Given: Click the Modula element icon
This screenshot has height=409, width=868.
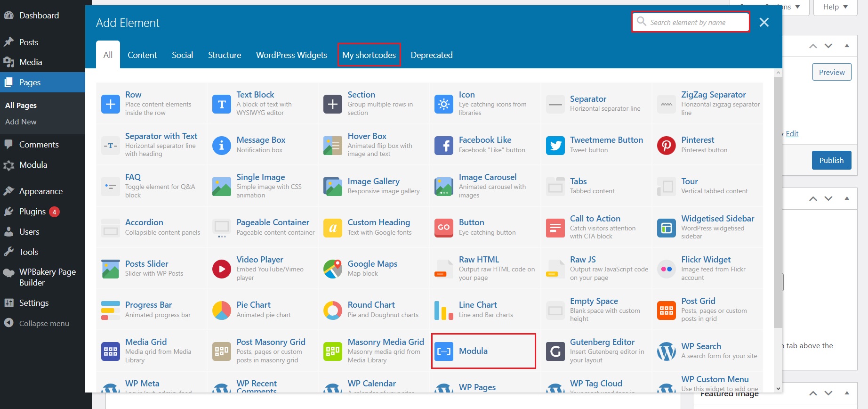Looking at the screenshot, I should (443, 352).
